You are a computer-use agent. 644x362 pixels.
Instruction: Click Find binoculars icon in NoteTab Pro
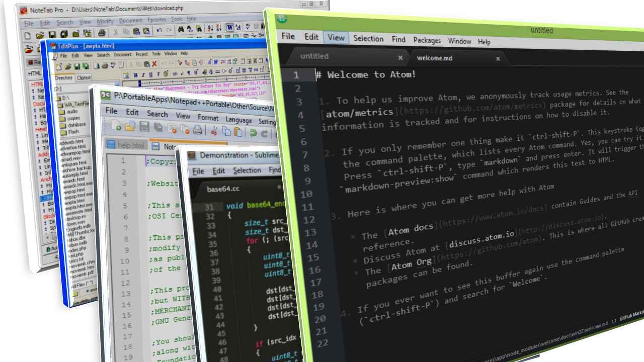coord(181,29)
